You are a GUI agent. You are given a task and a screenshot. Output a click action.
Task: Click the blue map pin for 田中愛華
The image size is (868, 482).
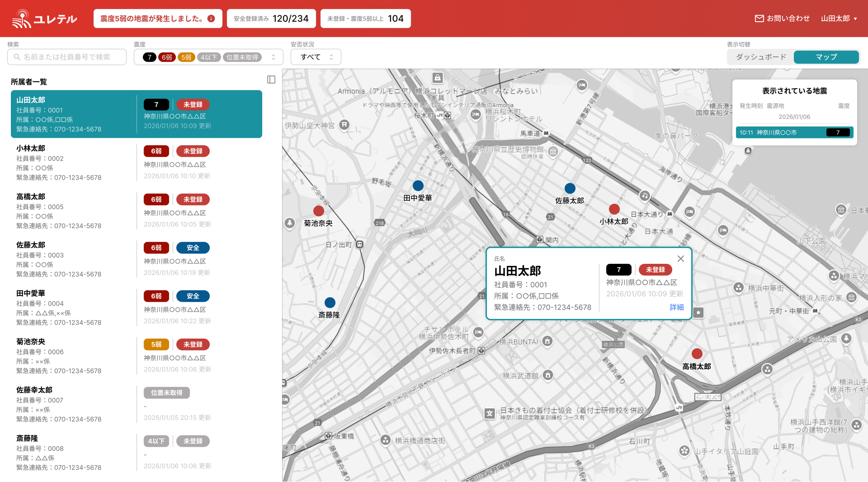click(x=418, y=186)
